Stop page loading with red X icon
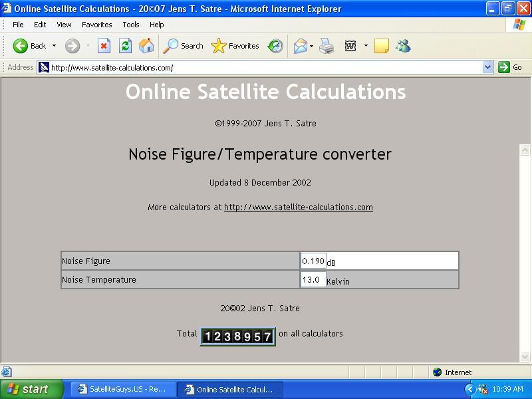This screenshot has width=532, height=399. (104, 46)
